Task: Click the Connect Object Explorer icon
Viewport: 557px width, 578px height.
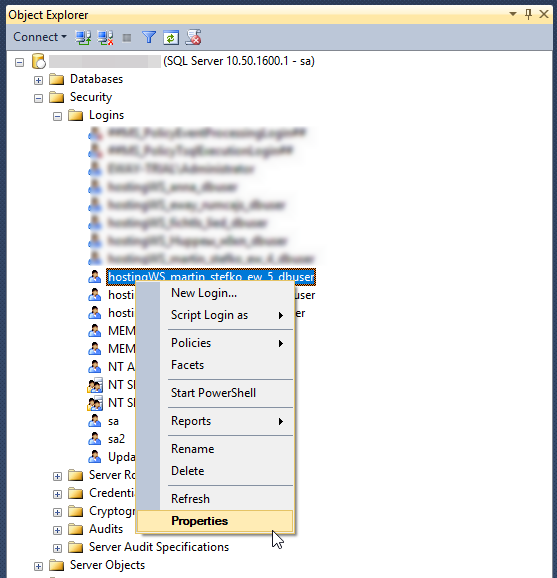Action: click(x=83, y=37)
